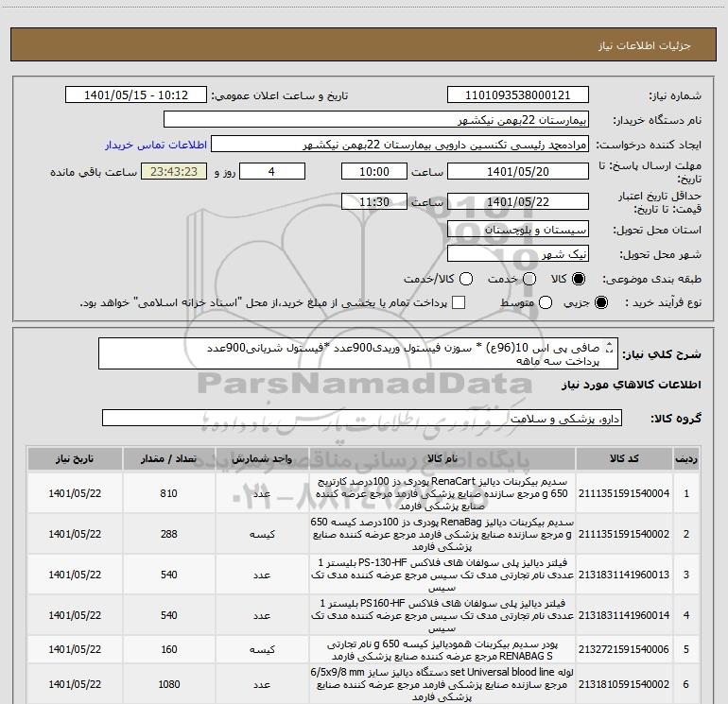Select the جزیی purchase type radio

(x=601, y=302)
